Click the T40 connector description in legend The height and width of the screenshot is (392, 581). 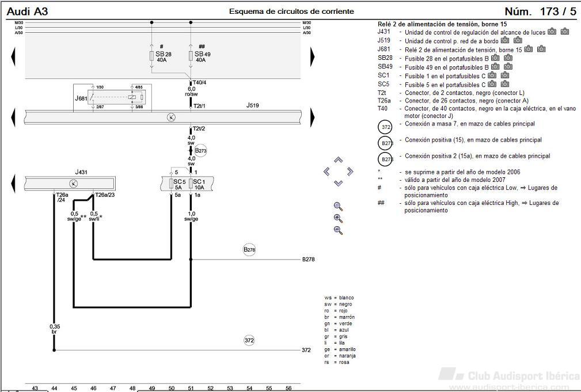point(490,112)
